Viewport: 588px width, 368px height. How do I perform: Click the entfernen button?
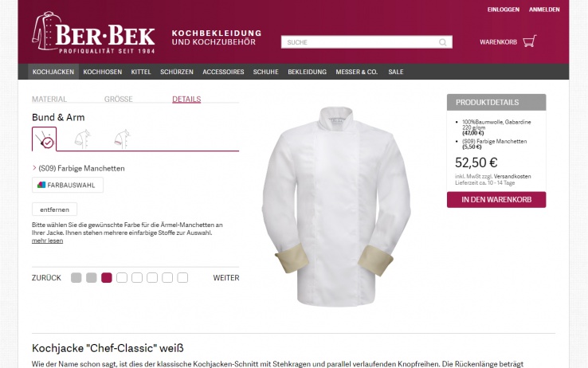point(54,209)
